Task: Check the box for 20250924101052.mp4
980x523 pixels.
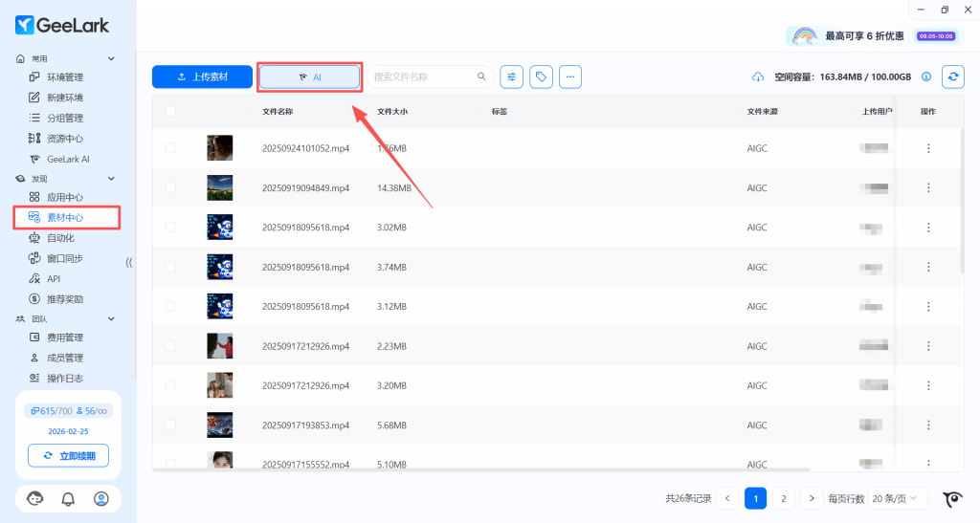Action: pos(170,148)
